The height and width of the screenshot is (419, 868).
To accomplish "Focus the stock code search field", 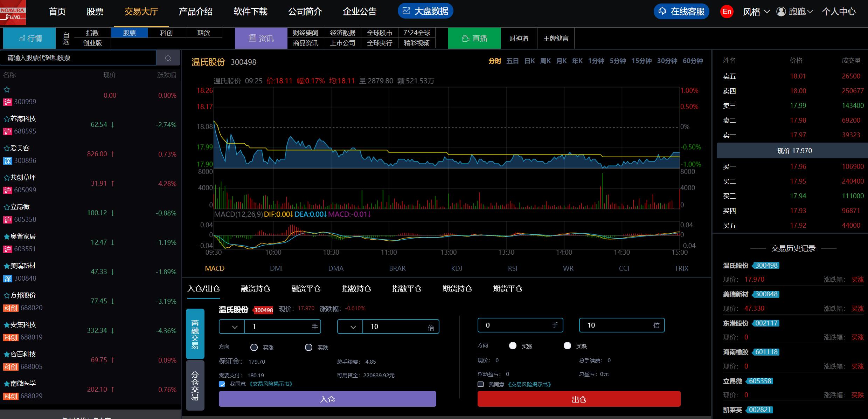I will [x=78, y=58].
